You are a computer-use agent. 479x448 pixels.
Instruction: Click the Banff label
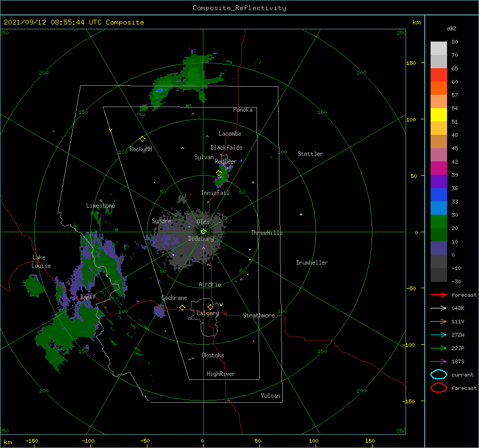point(88,297)
